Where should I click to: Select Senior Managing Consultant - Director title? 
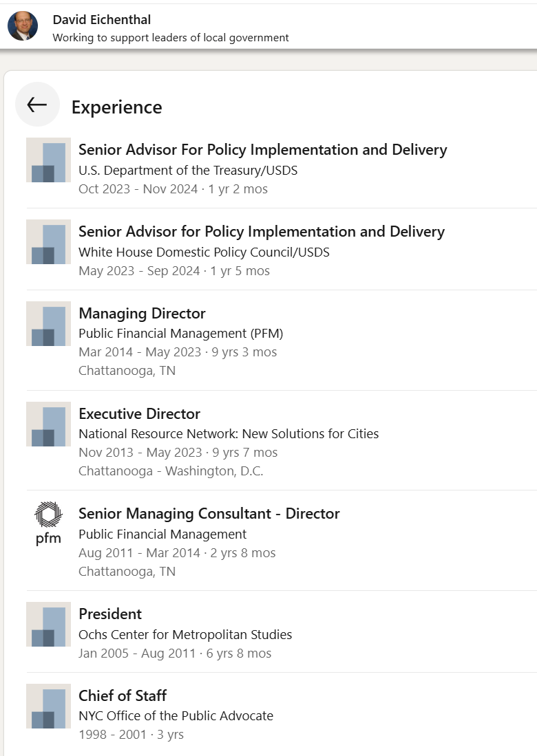tap(209, 514)
